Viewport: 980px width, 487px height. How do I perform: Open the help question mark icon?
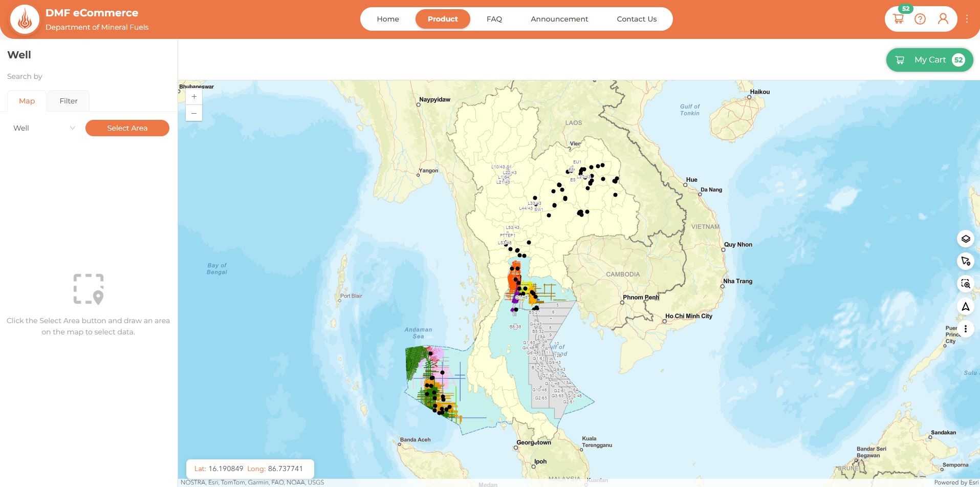coord(920,19)
